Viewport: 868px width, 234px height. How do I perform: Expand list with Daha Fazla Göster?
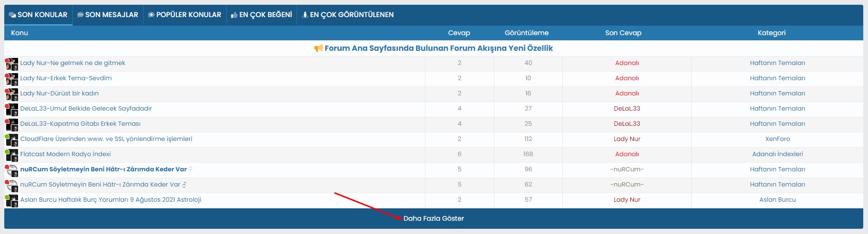(x=434, y=218)
